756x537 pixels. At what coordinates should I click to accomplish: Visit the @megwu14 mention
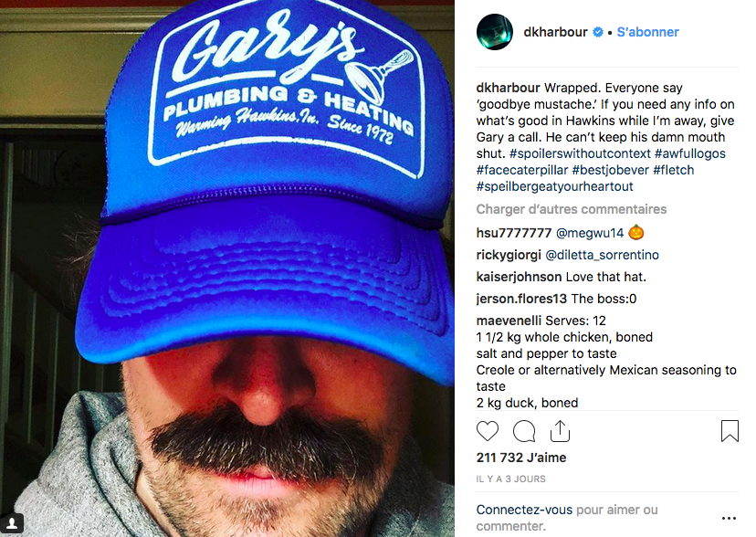(x=590, y=233)
